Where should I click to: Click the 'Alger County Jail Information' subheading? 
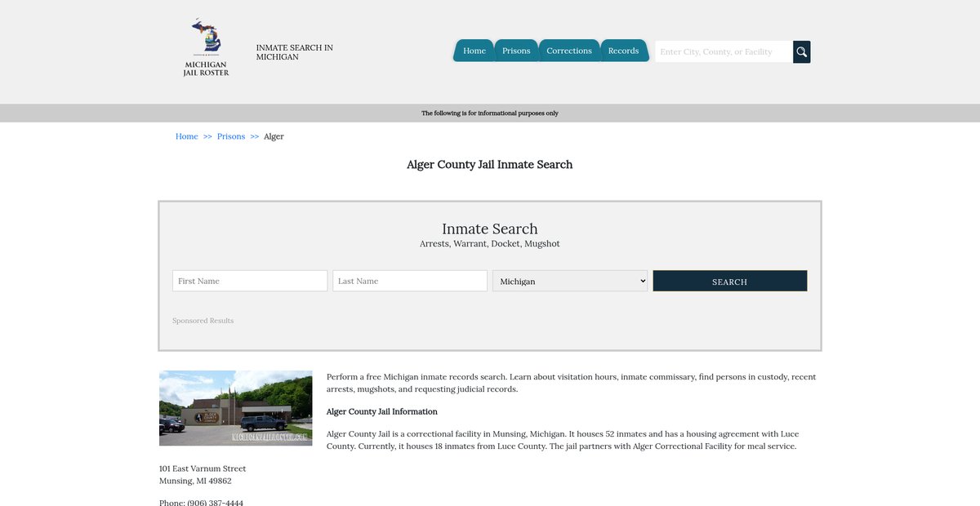click(x=382, y=411)
